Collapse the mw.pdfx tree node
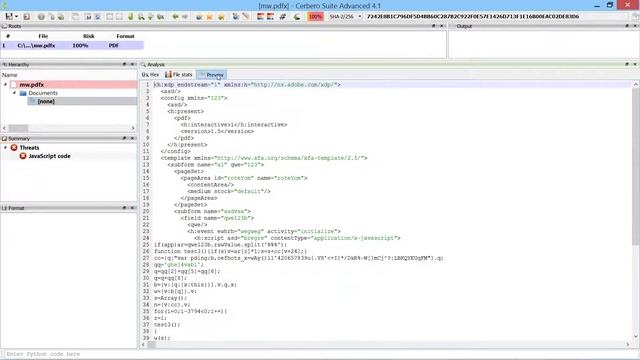 [x=5, y=84]
